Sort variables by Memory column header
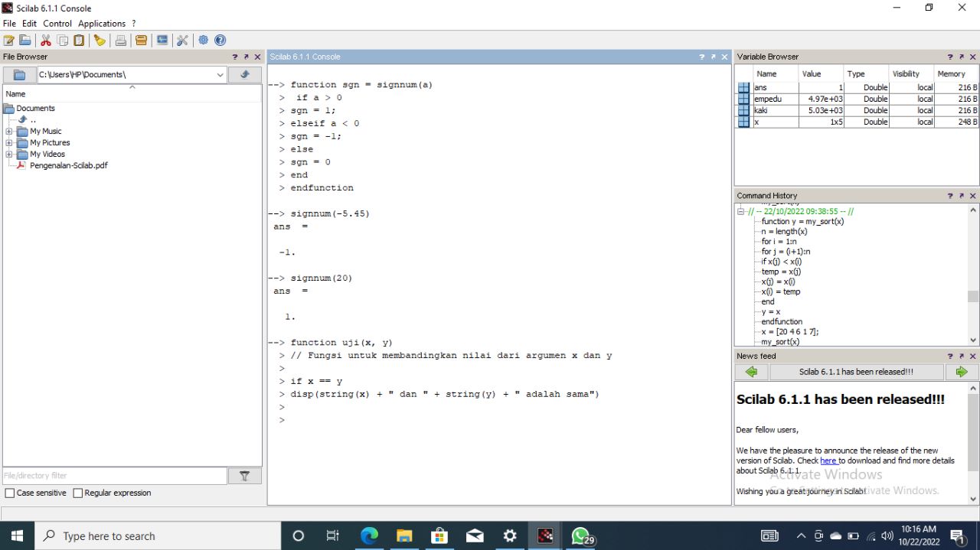The width and height of the screenshot is (980, 550). click(956, 74)
